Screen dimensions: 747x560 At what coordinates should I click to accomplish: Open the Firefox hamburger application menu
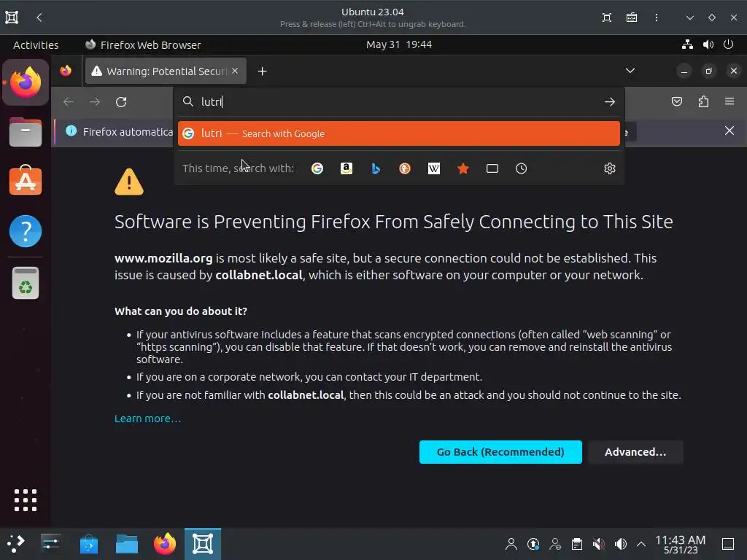click(x=729, y=101)
